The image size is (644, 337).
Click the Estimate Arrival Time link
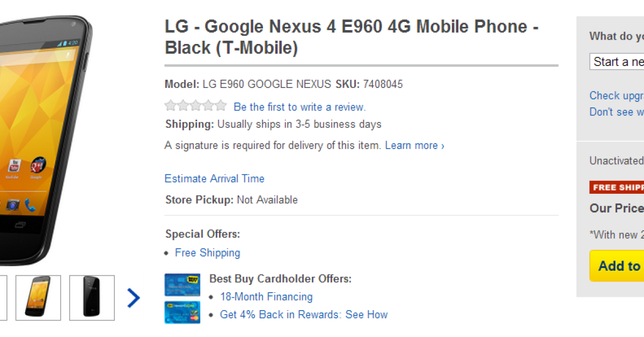pos(215,179)
